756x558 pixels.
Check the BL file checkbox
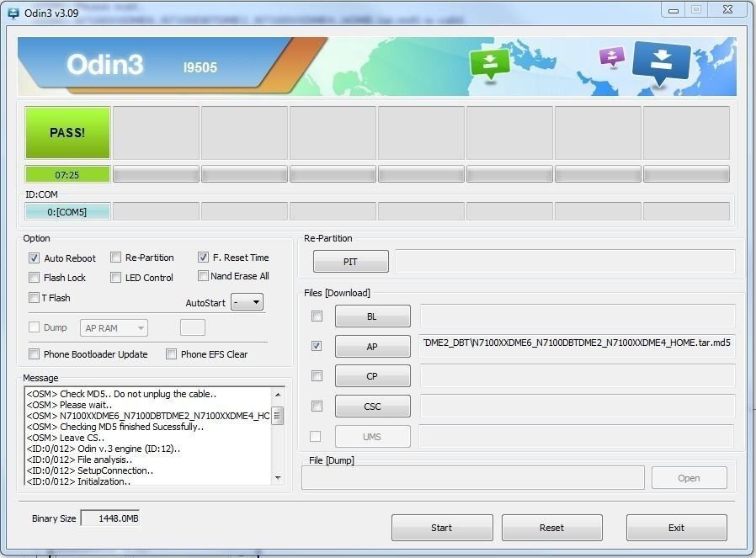317,316
